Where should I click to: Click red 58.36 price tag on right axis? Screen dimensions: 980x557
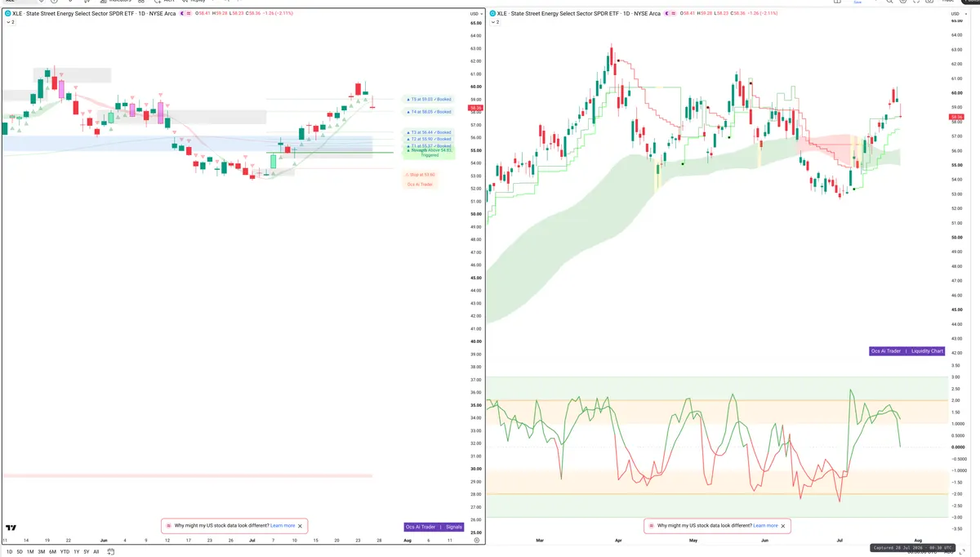pyautogui.click(x=957, y=118)
